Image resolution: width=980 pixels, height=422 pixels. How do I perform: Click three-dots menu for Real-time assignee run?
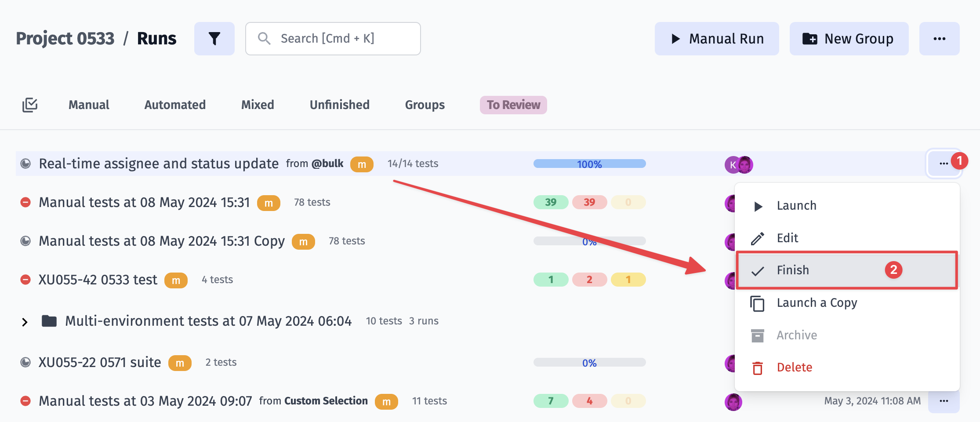944,164
